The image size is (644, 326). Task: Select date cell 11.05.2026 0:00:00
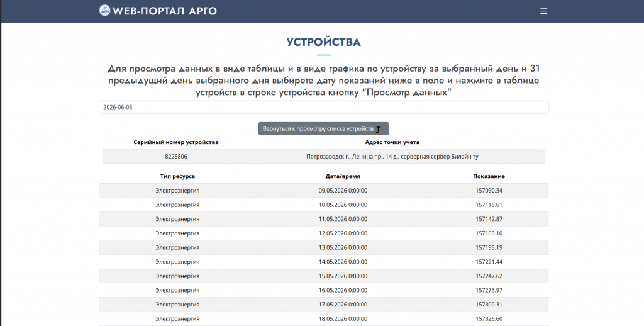click(343, 219)
